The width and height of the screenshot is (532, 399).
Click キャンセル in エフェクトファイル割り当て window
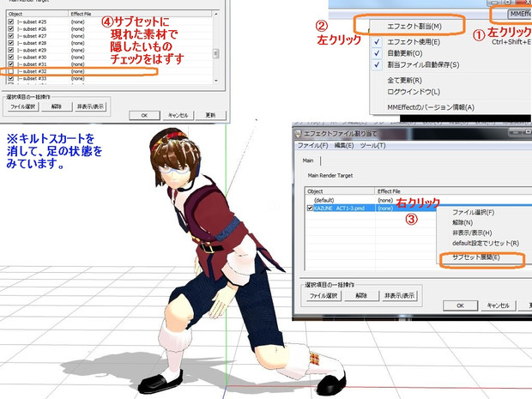[499, 305]
